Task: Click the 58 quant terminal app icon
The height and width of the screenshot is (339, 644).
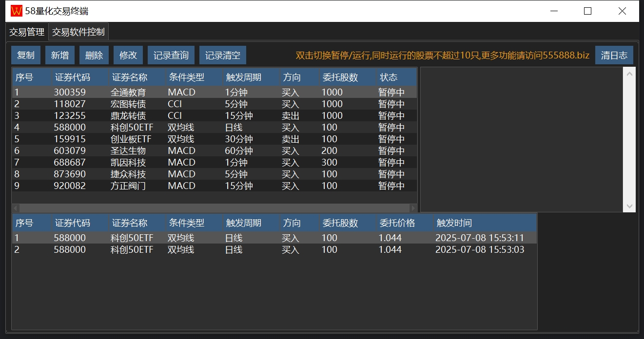Action: tap(16, 11)
